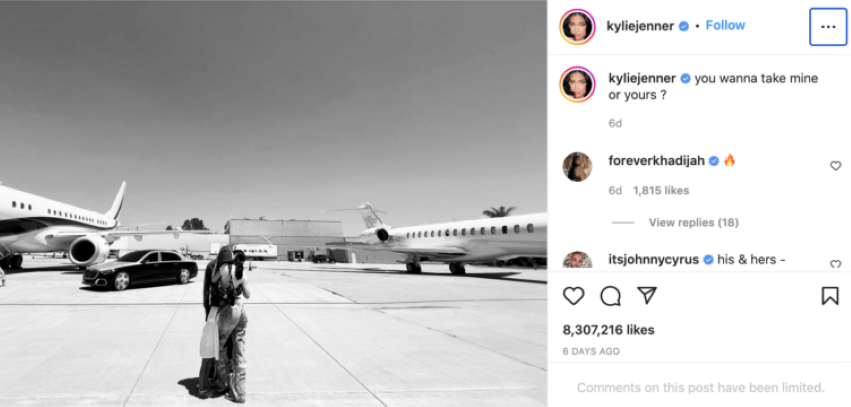Click kyliejenner header profile picture
The image size is (851, 407).
[577, 26]
